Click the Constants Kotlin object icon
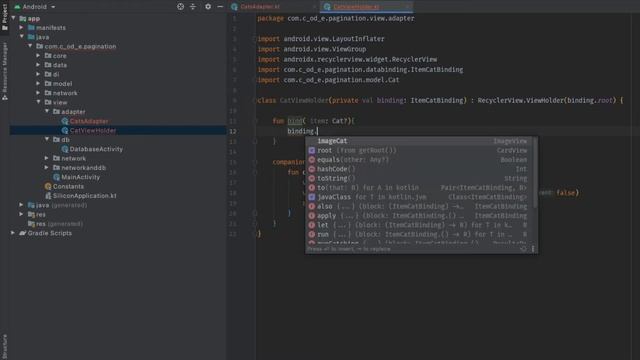 pos(48,187)
